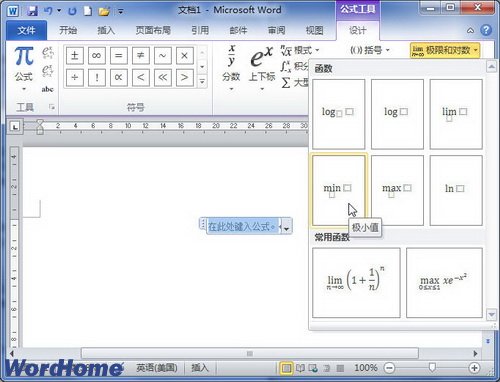Click the Open folder icon
Image resolution: width=500 pixels, height=382 pixels.
coord(104,11)
